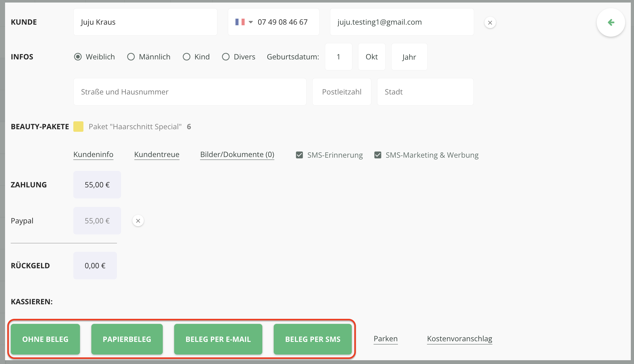This screenshot has height=364, width=634.
Task: Click the French flag country icon
Action: coord(240,22)
